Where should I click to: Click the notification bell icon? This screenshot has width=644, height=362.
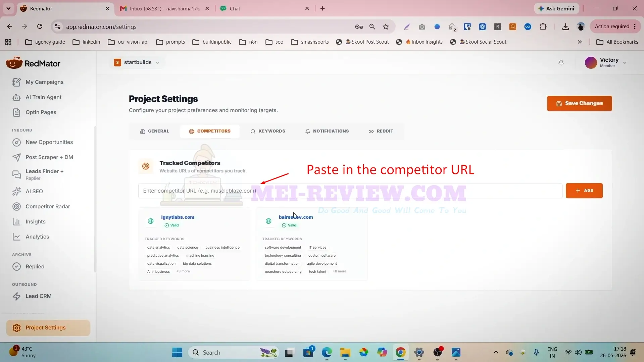point(561,63)
